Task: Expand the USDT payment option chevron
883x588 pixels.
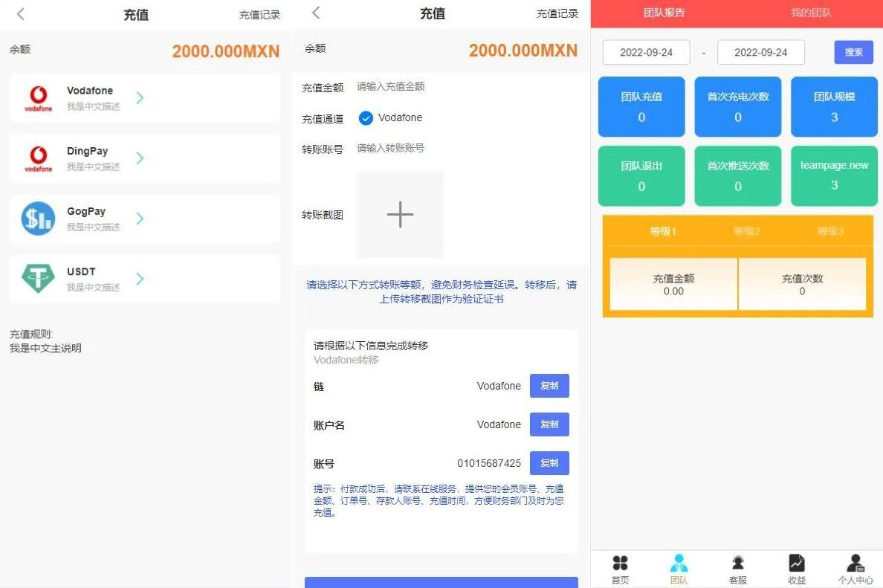Action: point(140,279)
